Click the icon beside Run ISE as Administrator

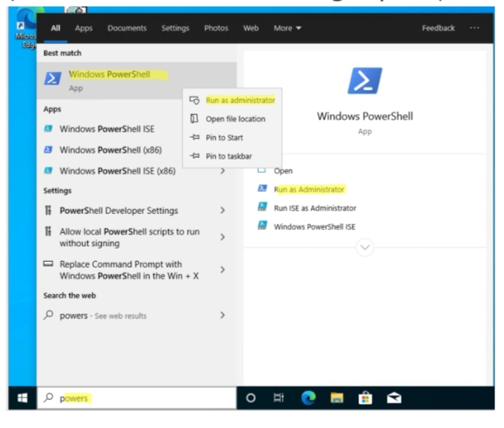pyautogui.click(x=262, y=207)
